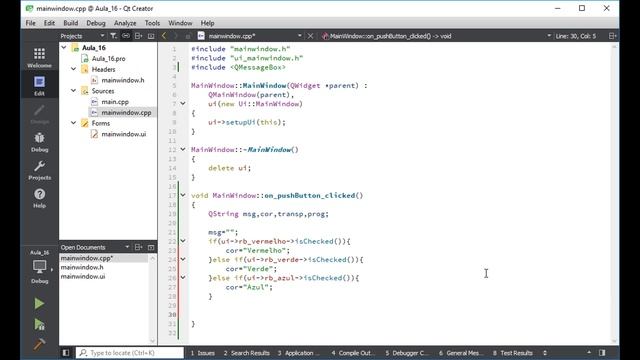
Task: Close the mainwindow.cpp document
Action: point(310,36)
